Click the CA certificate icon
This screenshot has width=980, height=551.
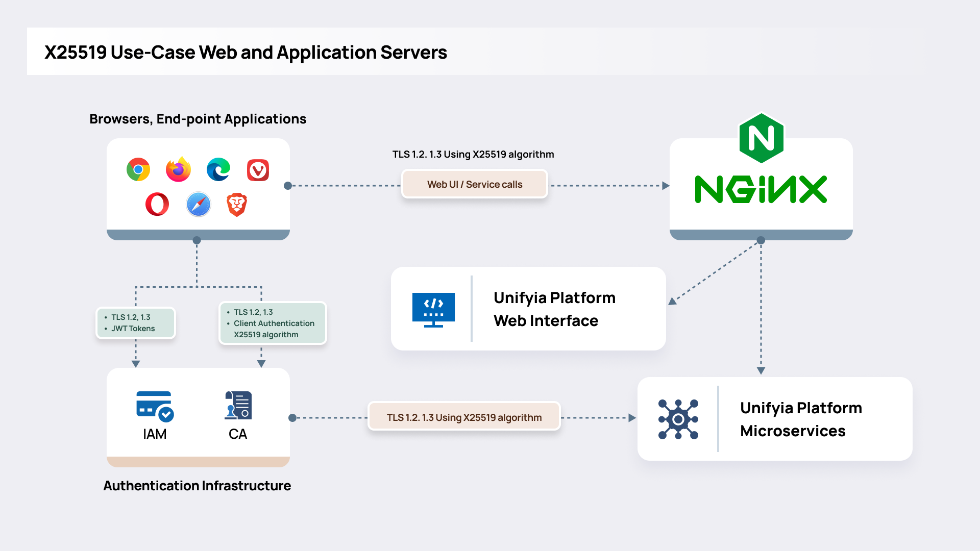[238, 406]
